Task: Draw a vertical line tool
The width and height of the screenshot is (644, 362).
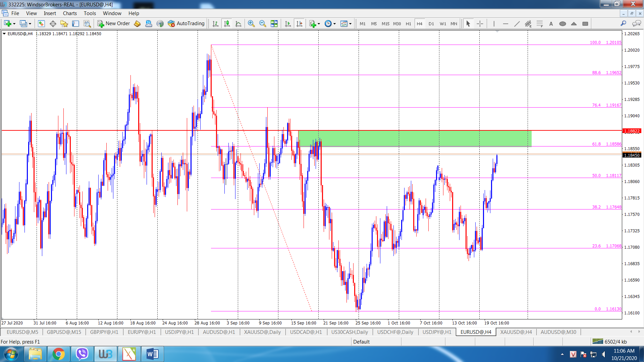Action: [494, 23]
